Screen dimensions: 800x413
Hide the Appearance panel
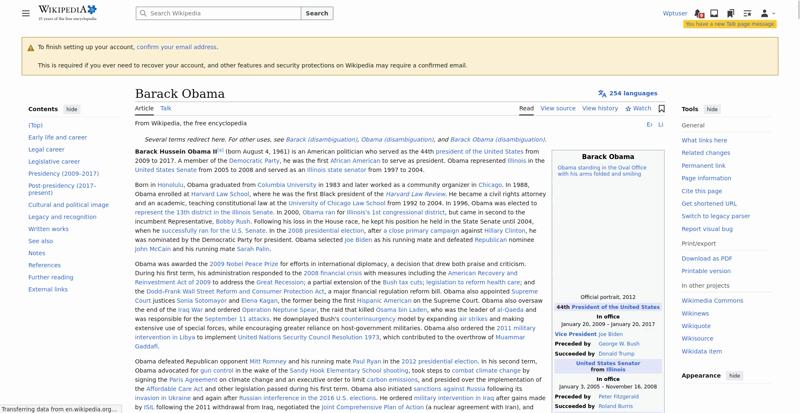(x=734, y=376)
